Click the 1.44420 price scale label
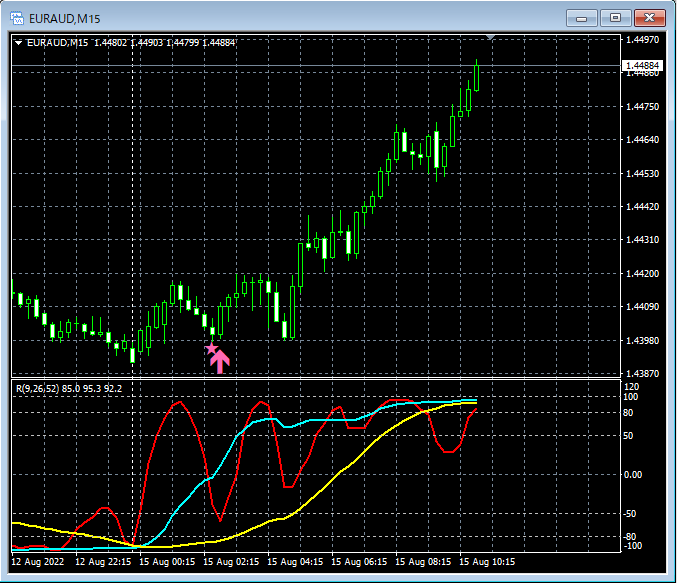 point(643,207)
